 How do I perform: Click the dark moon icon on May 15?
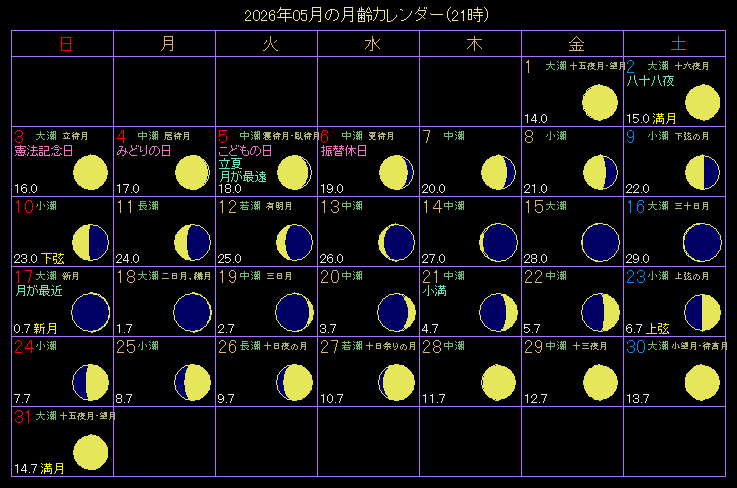tap(601, 242)
